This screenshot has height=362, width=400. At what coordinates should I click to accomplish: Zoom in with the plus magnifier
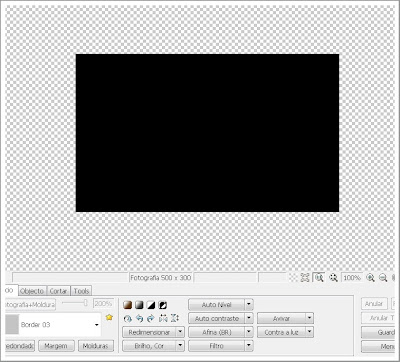click(x=370, y=278)
